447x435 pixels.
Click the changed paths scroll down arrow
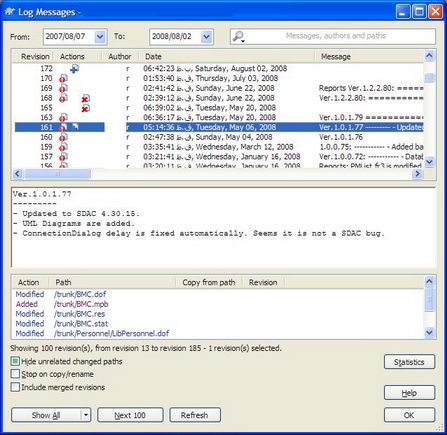(x=429, y=332)
